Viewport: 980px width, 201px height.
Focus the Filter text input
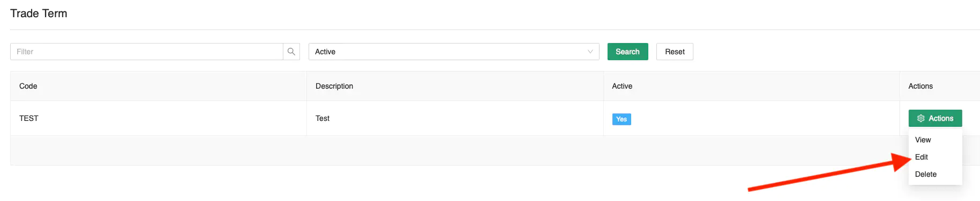147,52
